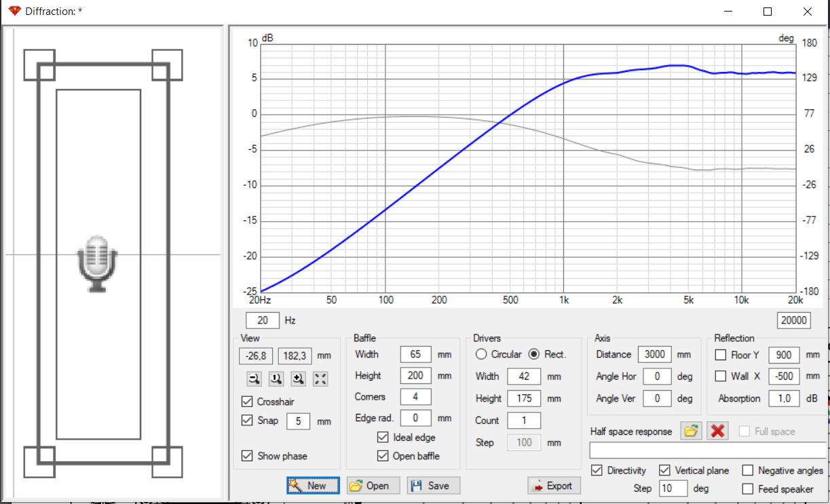This screenshot has width=830, height=504.
Task: Create a New baffle project
Action: point(313,486)
